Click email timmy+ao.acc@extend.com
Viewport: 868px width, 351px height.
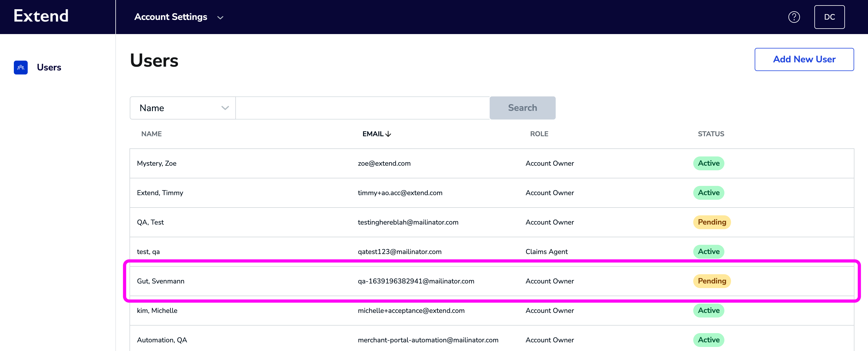tap(400, 193)
